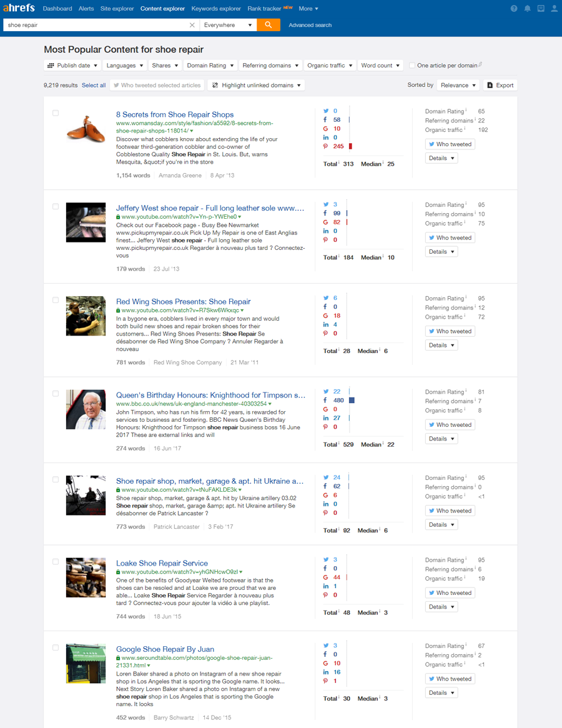Click the green lock icon on Loake URL
The image size is (562, 728).
tap(118, 572)
